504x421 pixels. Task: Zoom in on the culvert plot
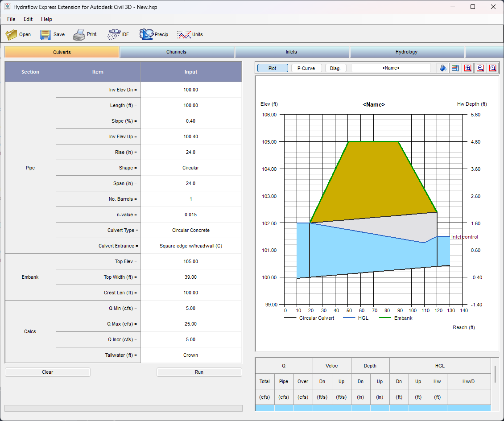pyautogui.click(x=468, y=68)
